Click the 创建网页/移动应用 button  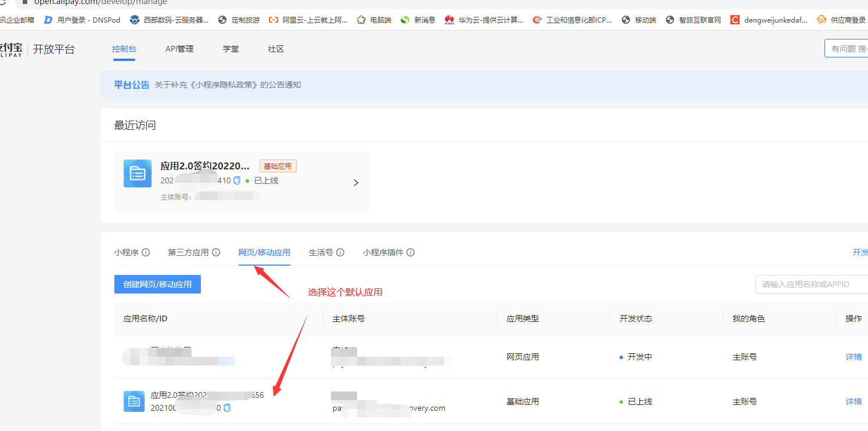tap(157, 284)
